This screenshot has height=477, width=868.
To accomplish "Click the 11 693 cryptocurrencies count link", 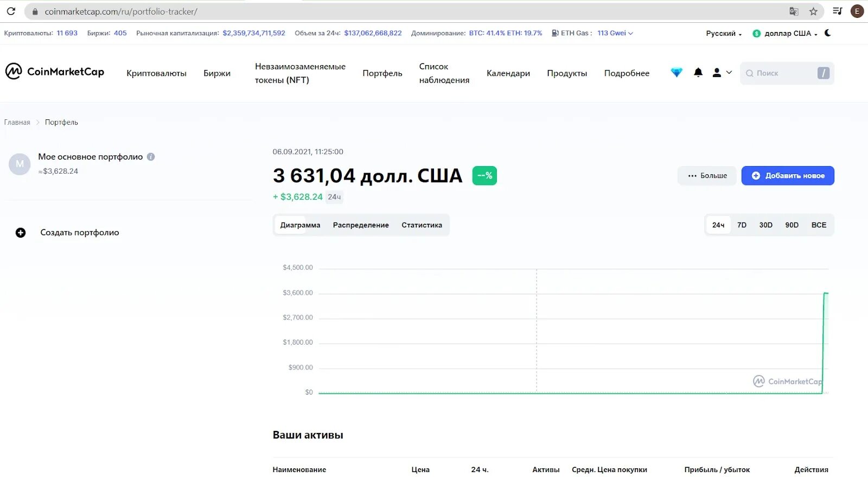I will (x=67, y=33).
